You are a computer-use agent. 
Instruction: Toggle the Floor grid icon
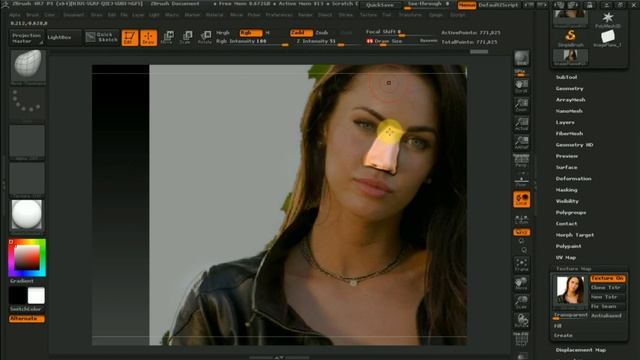[522, 180]
